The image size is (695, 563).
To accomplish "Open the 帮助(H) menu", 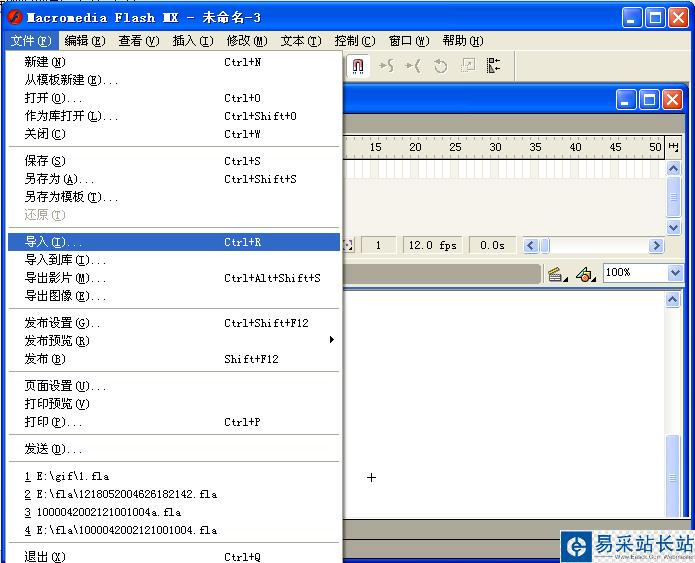I will (463, 41).
